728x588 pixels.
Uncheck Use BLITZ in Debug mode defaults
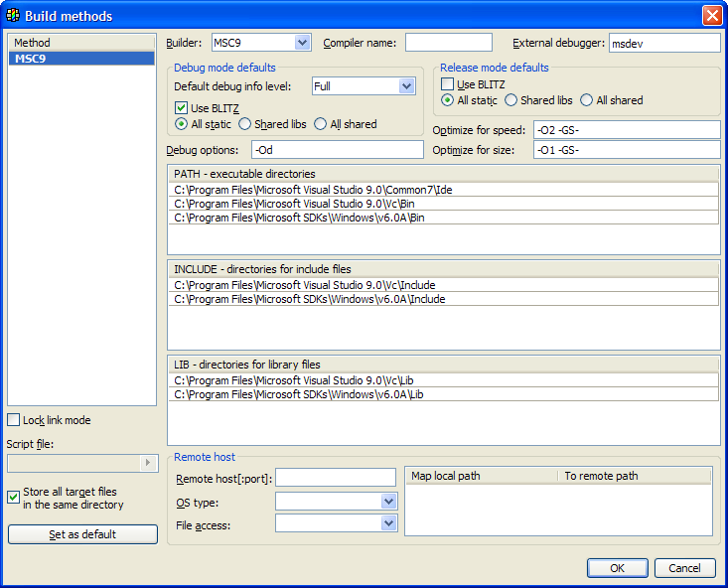click(x=181, y=108)
